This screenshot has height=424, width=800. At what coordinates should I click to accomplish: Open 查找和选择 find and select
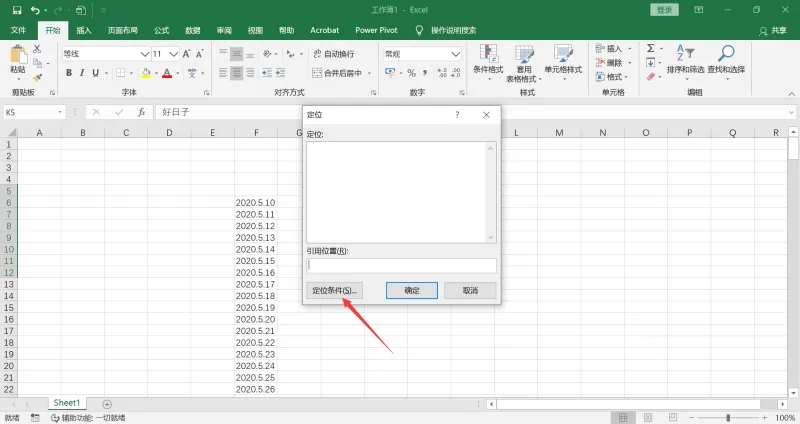click(726, 60)
